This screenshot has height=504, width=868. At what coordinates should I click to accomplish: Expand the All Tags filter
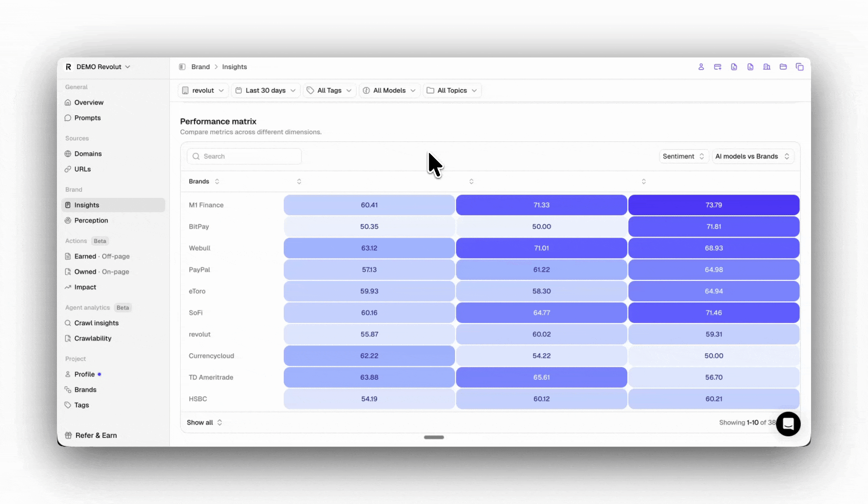[x=329, y=91]
